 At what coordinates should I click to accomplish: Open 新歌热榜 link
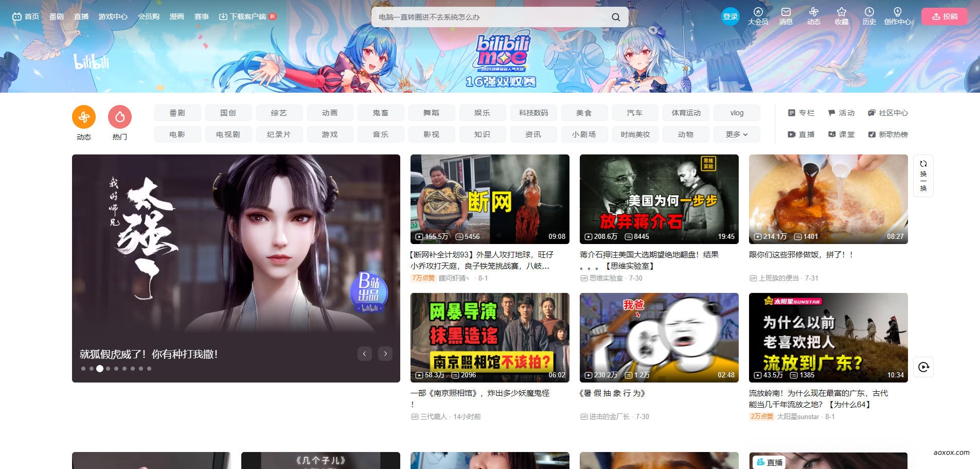(888, 134)
